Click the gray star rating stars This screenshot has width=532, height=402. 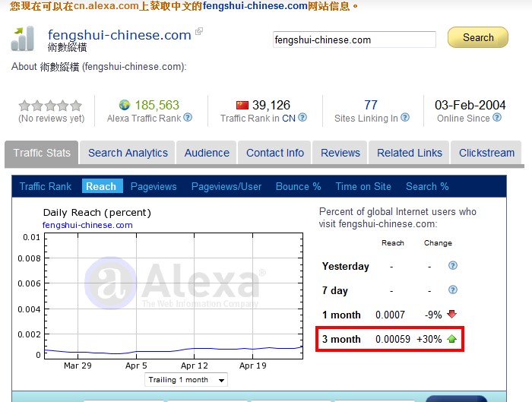tap(50, 106)
